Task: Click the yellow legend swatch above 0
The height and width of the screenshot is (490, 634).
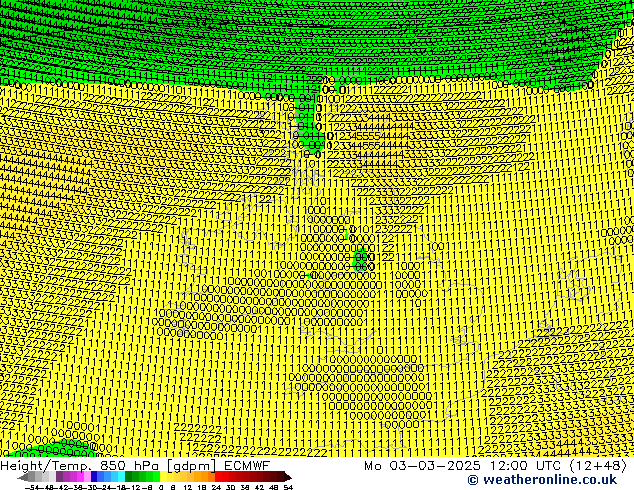Action: 163,476
